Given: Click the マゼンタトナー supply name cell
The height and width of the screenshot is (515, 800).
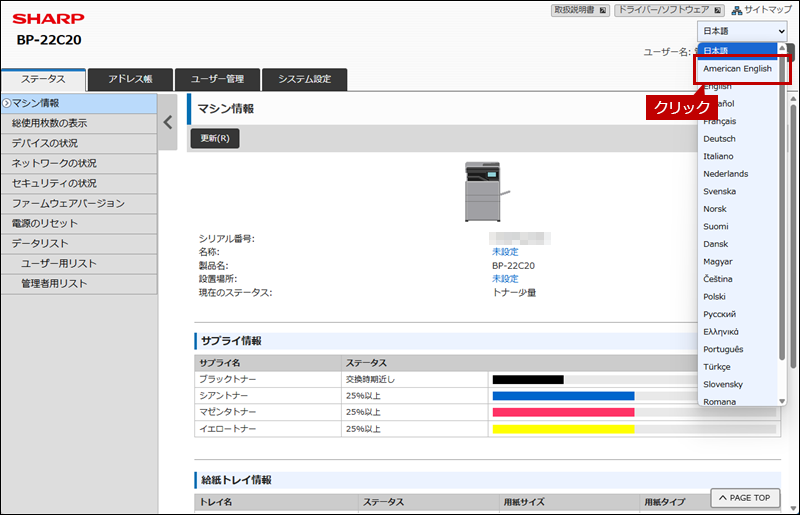Looking at the screenshot, I should click(268, 412).
